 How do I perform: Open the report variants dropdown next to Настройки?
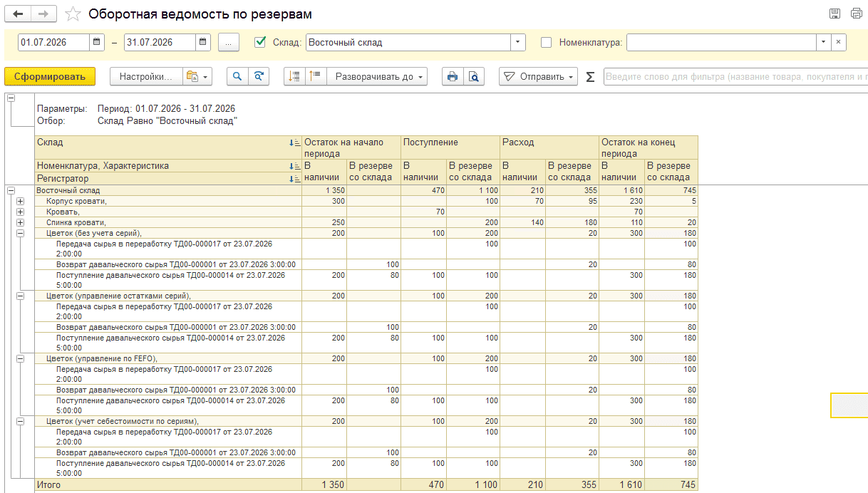click(197, 77)
